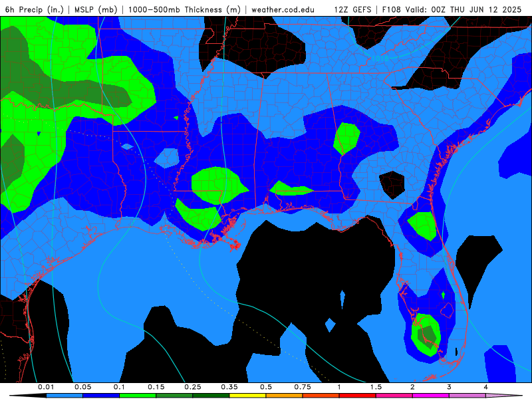Select the bright green 0.1–0.15 legend swatch
This screenshot has width=532, height=399.
click(x=138, y=396)
